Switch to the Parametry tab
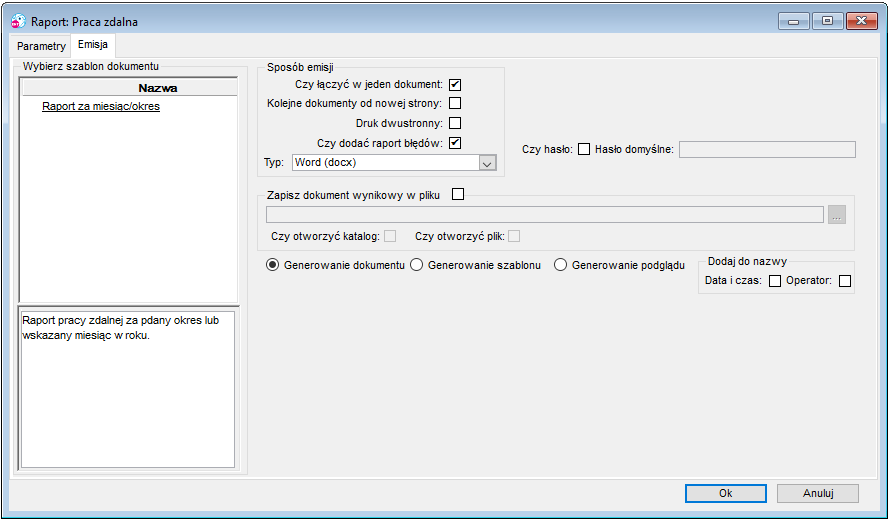Screen dimensions: 889x520 (x=41, y=46)
